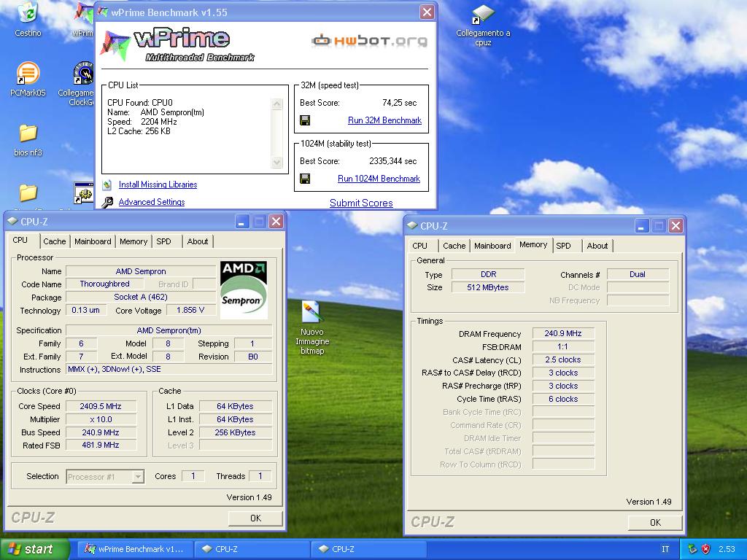Click the taskbar clock showing 2.53
This screenshot has width=747, height=560.
click(x=727, y=549)
